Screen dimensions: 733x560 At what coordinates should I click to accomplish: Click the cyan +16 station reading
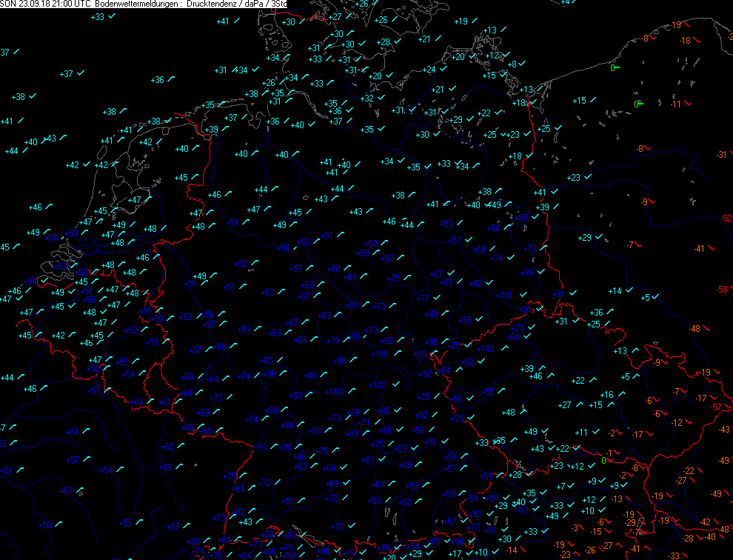click(x=606, y=395)
